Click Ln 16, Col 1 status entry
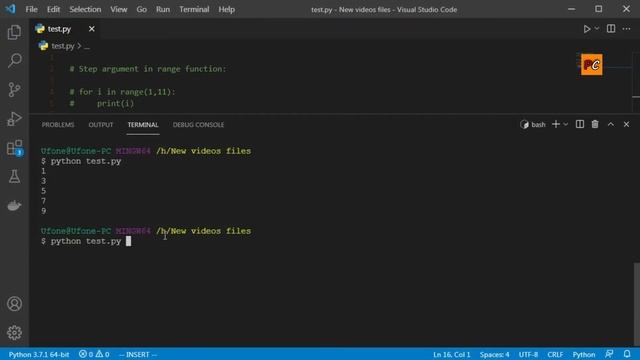Image resolution: width=640 pixels, height=360 pixels. pyautogui.click(x=451, y=354)
